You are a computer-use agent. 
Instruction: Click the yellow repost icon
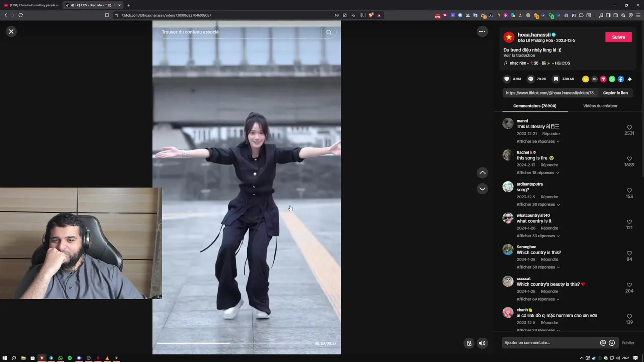585,79
